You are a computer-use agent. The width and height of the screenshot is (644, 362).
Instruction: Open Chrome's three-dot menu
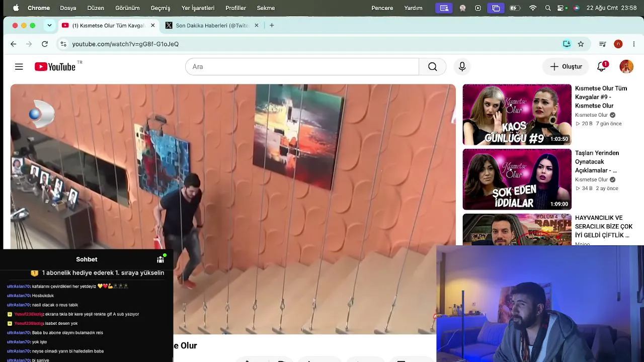[x=634, y=44]
